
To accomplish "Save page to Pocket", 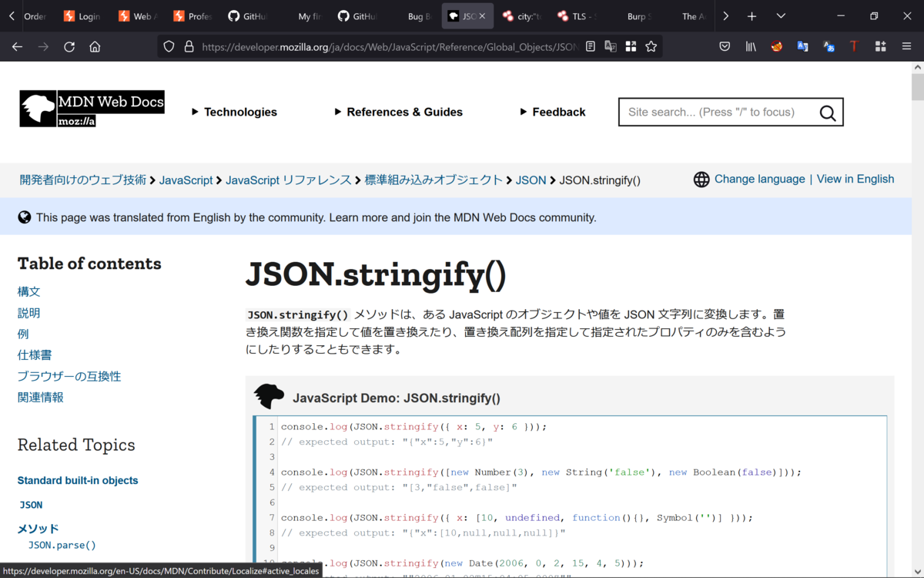I will point(725,46).
